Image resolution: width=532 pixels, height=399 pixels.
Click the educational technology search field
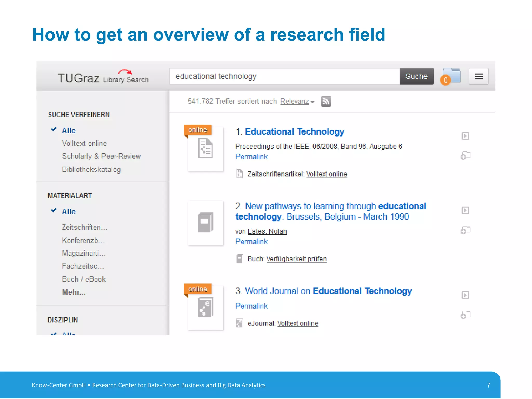(284, 76)
